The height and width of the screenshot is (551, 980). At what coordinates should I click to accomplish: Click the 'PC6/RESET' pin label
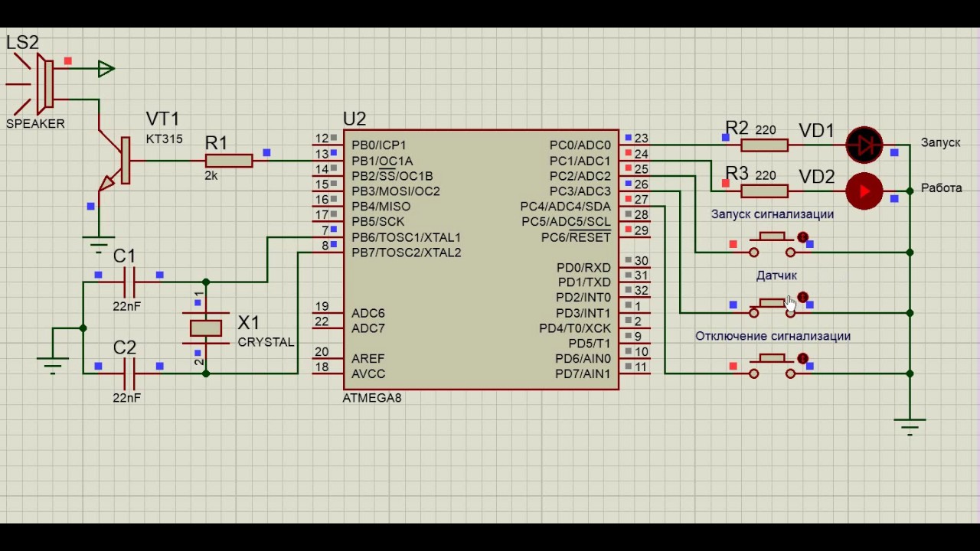pyautogui.click(x=576, y=237)
